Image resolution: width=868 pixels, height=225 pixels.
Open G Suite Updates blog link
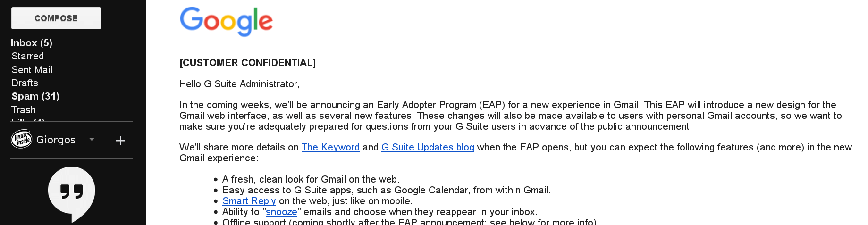point(428,147)
